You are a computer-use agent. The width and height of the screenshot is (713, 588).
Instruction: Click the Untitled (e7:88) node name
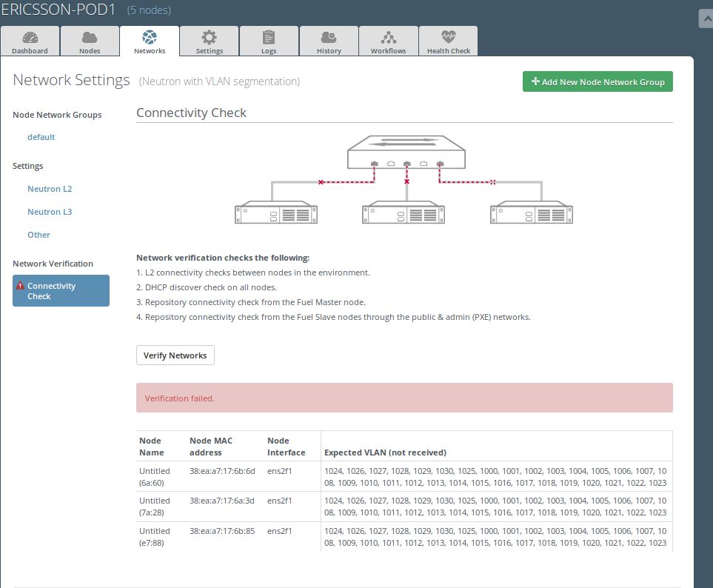[155, 537]
